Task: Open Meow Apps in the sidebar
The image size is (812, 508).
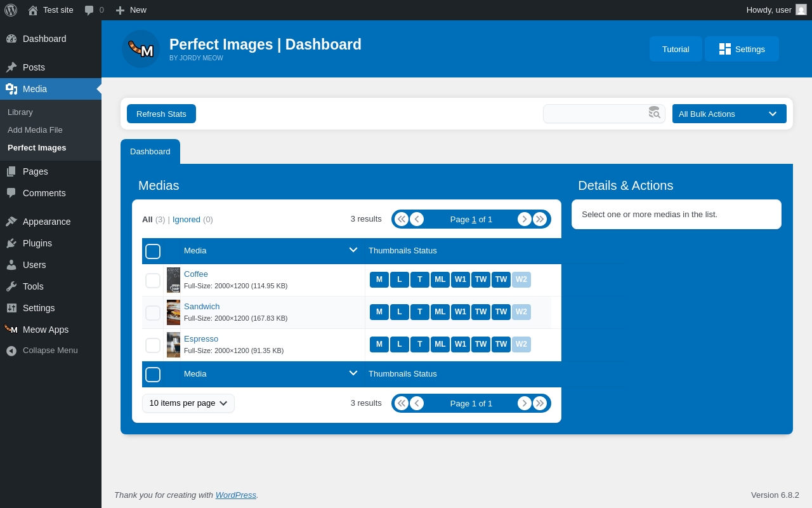Action: coord(51,330)
